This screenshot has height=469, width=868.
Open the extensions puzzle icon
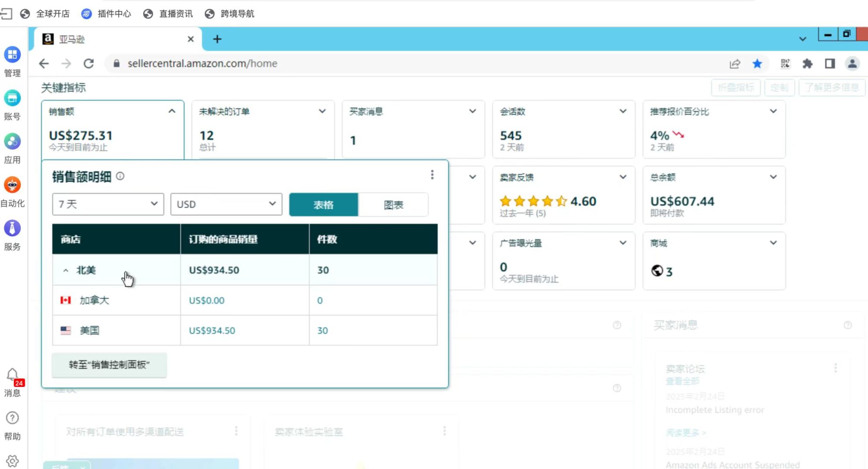807,64
